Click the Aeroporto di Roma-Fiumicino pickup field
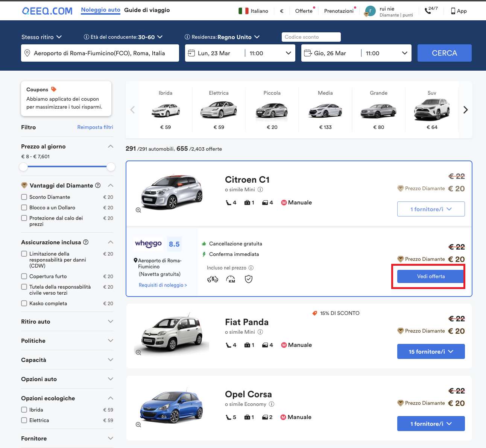 click(x=100, y=53)
